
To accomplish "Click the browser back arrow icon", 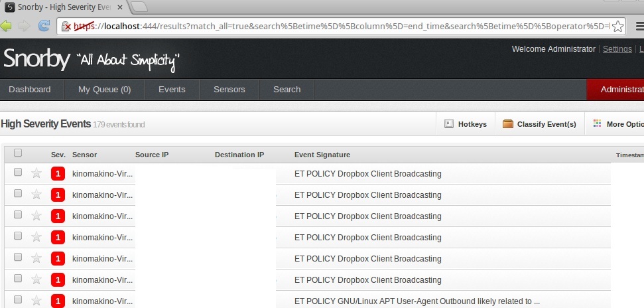I will (7, 26).
